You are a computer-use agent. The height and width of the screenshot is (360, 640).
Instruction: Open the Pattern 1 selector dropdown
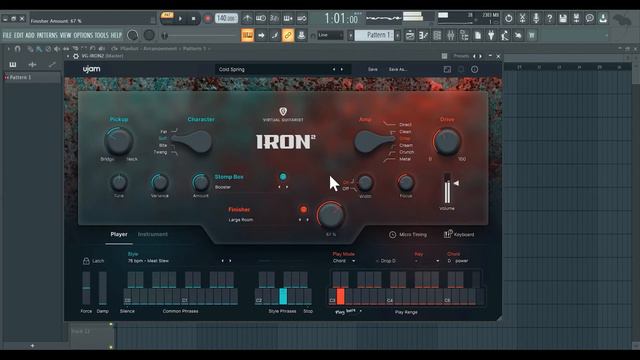coord(375,35)
